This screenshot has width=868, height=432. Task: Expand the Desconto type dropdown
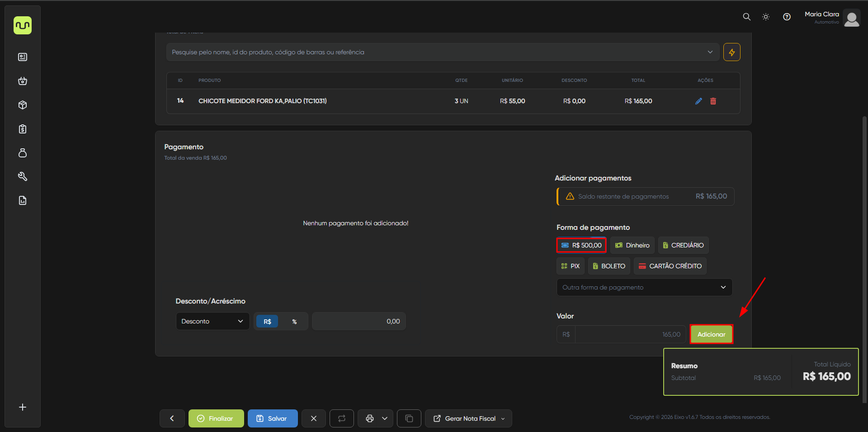point(212,321)
